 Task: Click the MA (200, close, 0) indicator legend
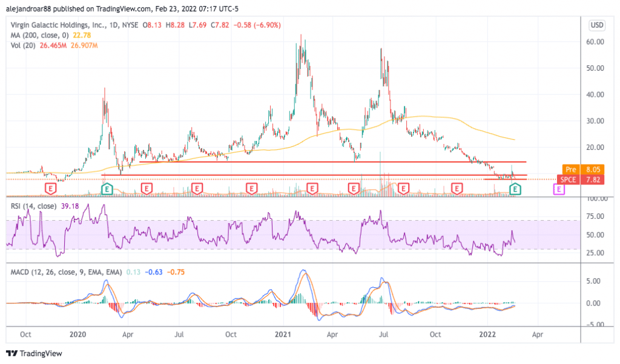click(x=39, y=35)
